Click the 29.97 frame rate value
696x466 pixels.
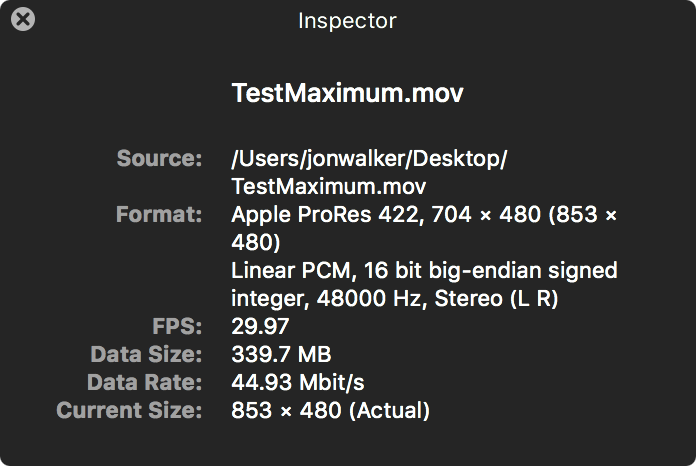(259, 326)
